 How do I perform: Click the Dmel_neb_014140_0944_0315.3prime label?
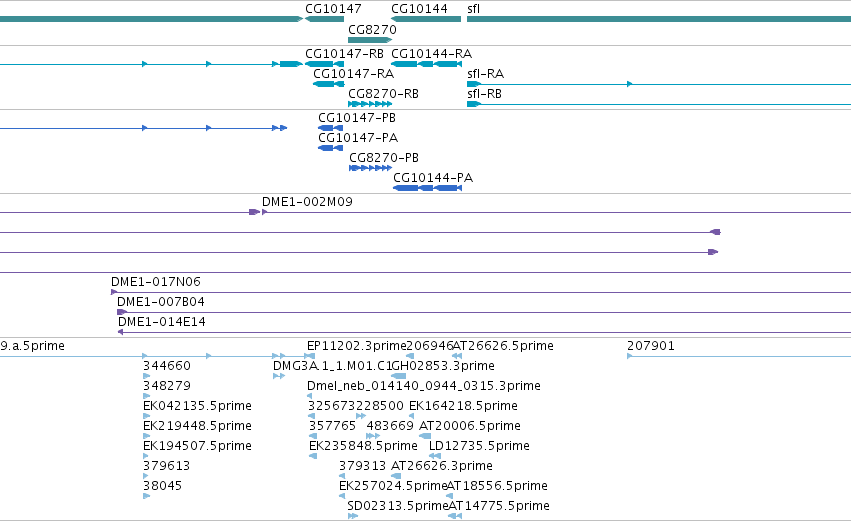424,386
